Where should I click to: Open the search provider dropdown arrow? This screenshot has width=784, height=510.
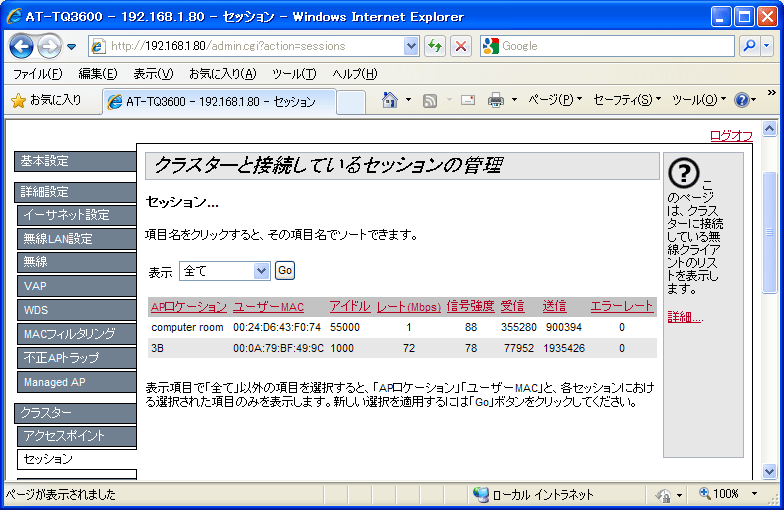tap(767, 46)
